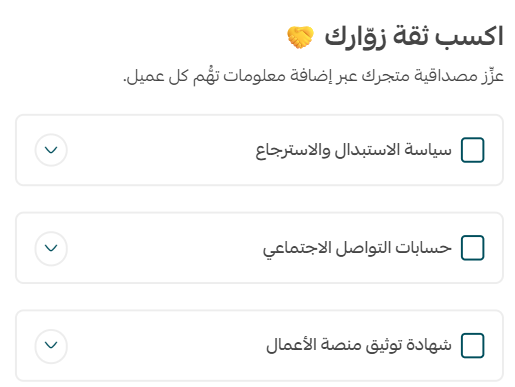
Task: Open the business platform certificate section
Action: 51,345
